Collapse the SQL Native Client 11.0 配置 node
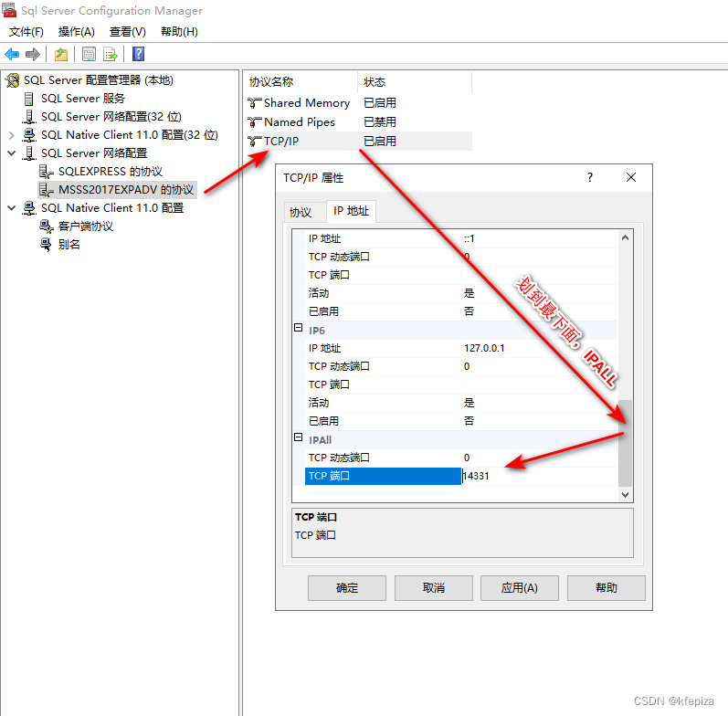 12,208
